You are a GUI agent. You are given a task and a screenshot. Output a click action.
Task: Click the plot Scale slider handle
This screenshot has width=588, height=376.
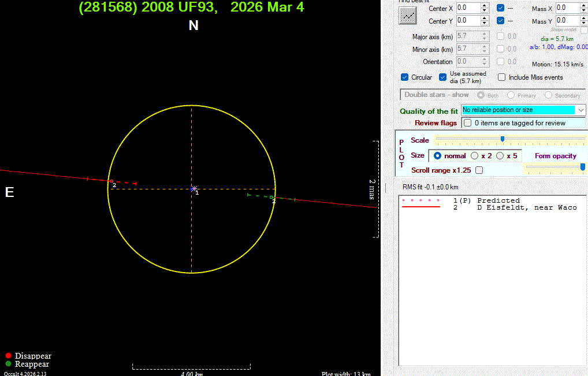pyautogui.click(x=503, y=139)
